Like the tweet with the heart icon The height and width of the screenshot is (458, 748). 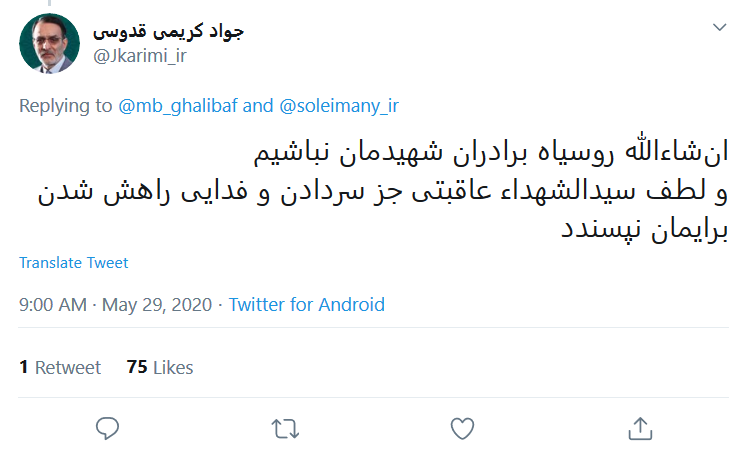[461, 429]
